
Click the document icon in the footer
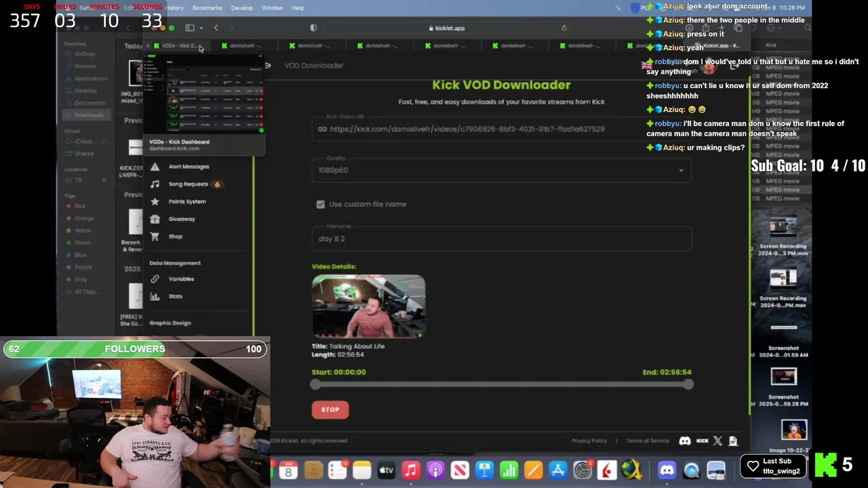733,441
